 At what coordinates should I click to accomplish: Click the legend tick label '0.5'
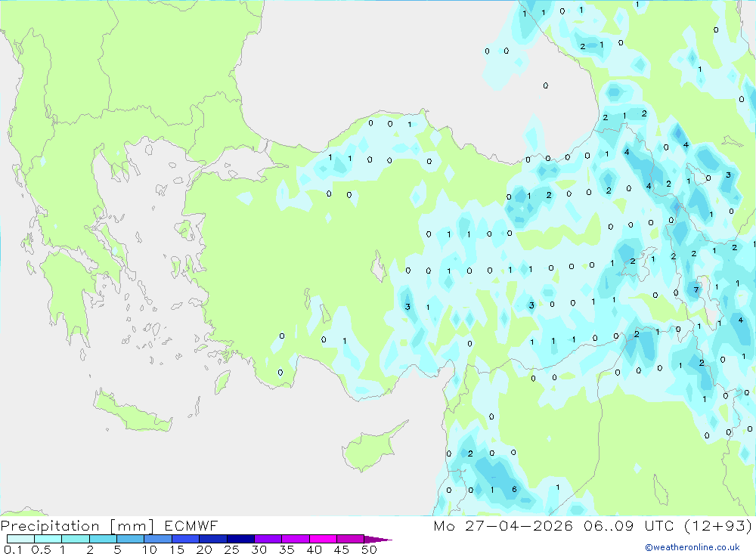[x=41, y=549]
